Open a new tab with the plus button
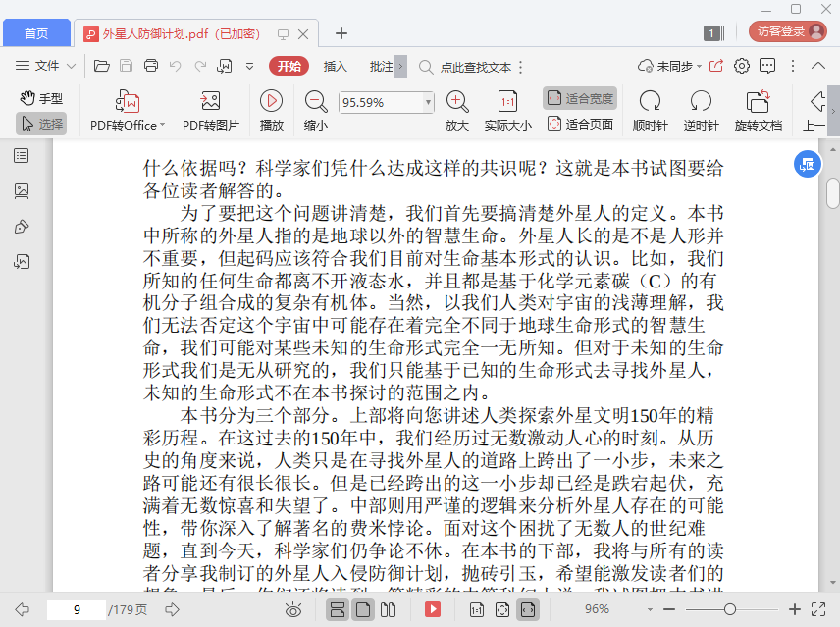 click(341, 33)
